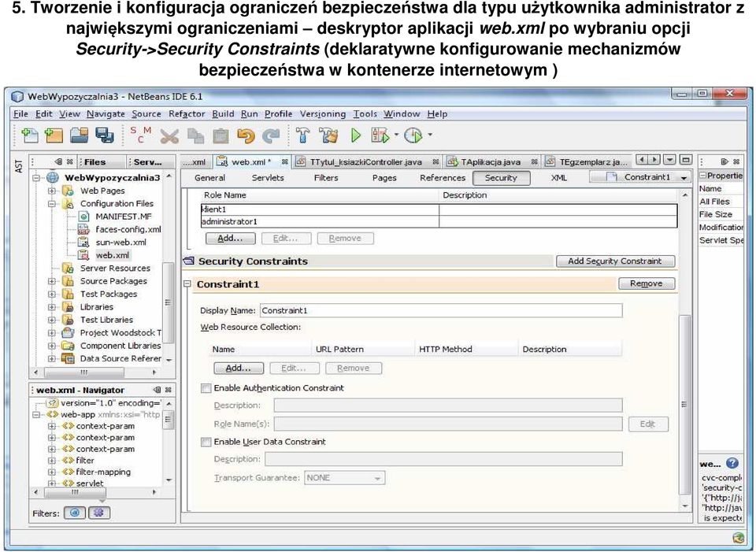The height and width of the screenshot is (552, 756).
Task: Click Add under Web Resource Collection
Action: pos(239,369)
